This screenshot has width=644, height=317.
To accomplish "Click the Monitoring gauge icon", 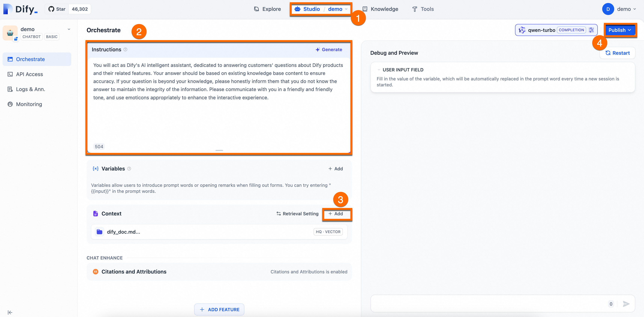I will [x=10, y=104].
